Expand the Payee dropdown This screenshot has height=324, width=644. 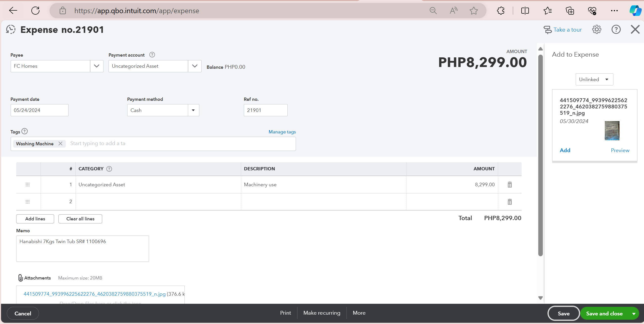97,66
